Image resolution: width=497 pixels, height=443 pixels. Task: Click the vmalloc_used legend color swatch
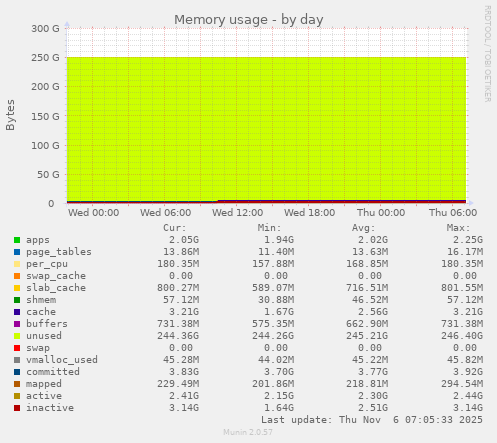[17, 360]
